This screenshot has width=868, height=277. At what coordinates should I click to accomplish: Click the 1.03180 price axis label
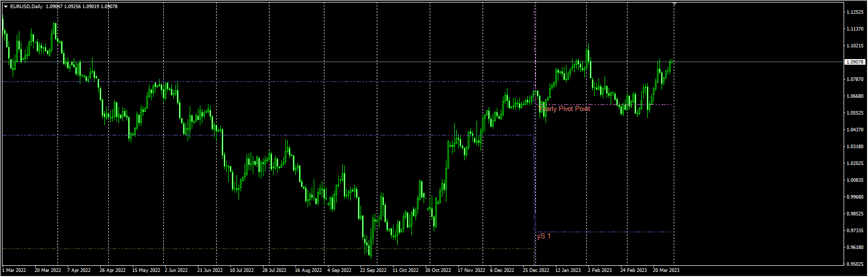[x=856, y=147]
